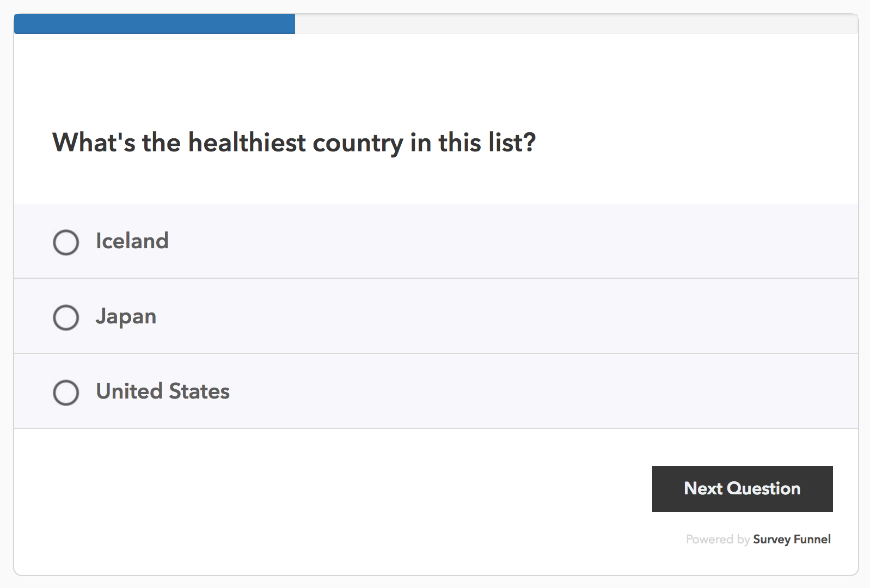Click the survey question heading text
Screen dimensions: 870x588
[294, 143]
